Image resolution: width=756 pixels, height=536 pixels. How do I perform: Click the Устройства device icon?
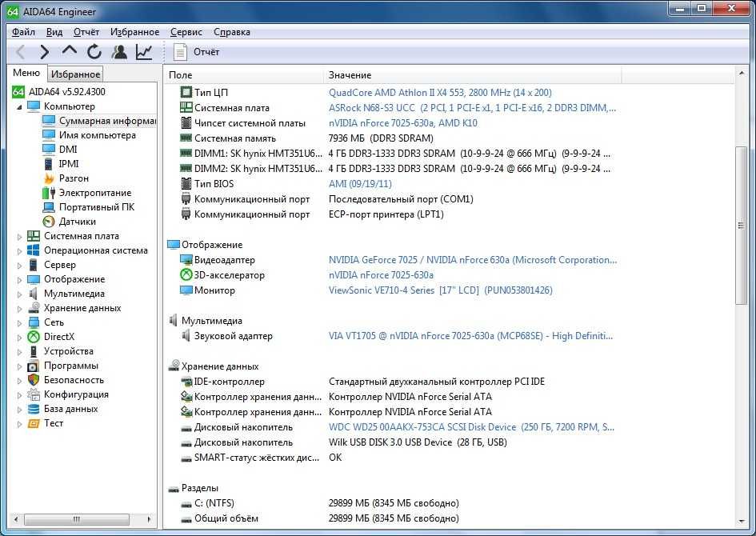tap(34, 351)
